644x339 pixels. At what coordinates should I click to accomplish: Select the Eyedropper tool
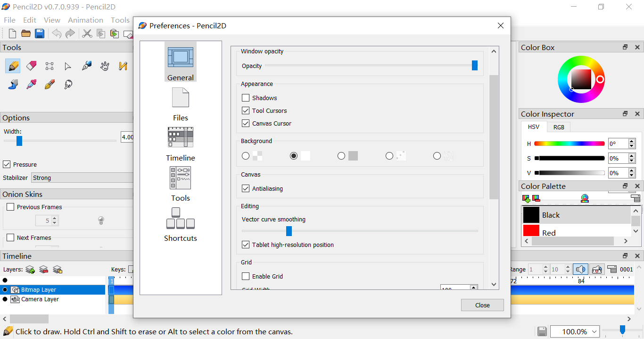click(32, 85)
